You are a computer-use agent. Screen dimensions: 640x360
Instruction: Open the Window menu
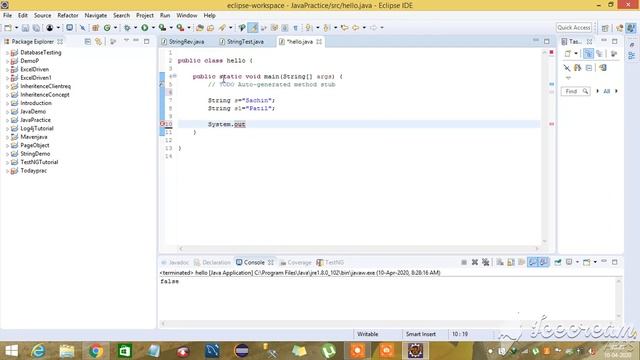(187, 15)
